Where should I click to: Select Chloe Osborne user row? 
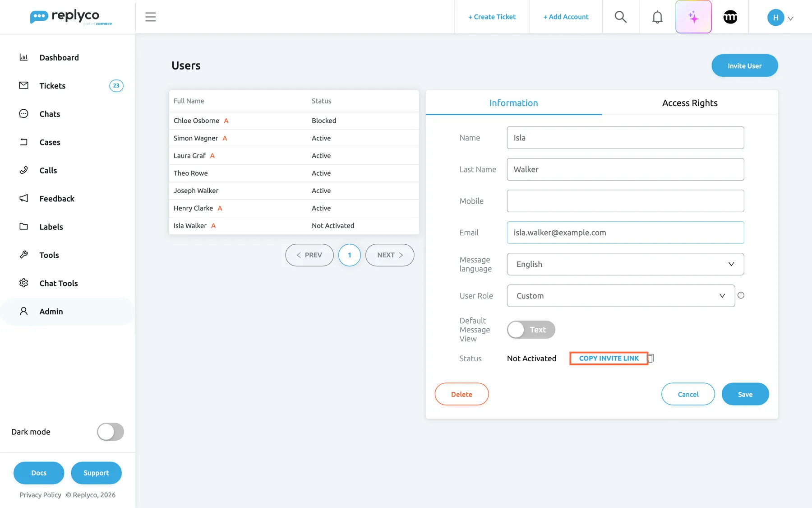(x=294, y=121)
